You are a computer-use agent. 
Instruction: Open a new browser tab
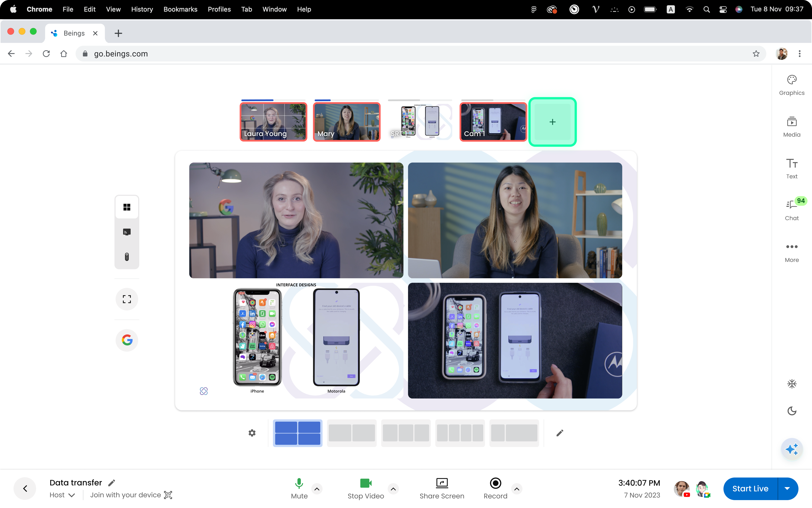pyautogui.click(x=118, y=33)
